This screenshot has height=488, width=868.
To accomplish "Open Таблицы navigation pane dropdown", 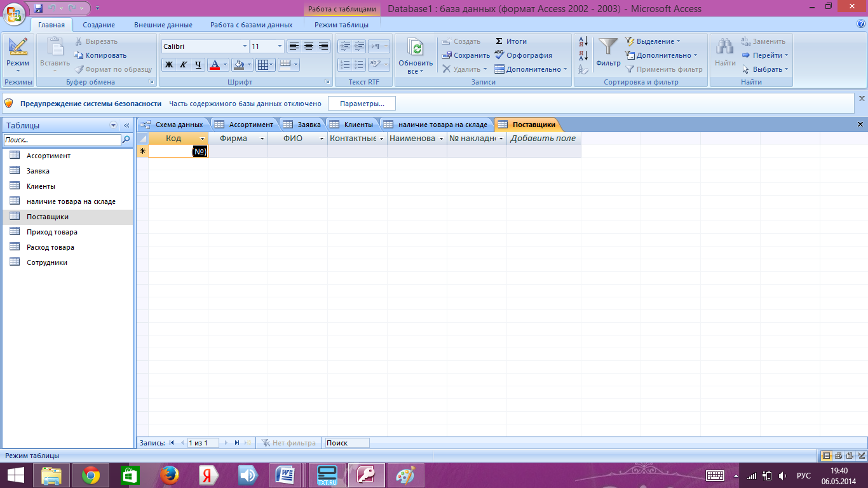I will pos(114,125).
